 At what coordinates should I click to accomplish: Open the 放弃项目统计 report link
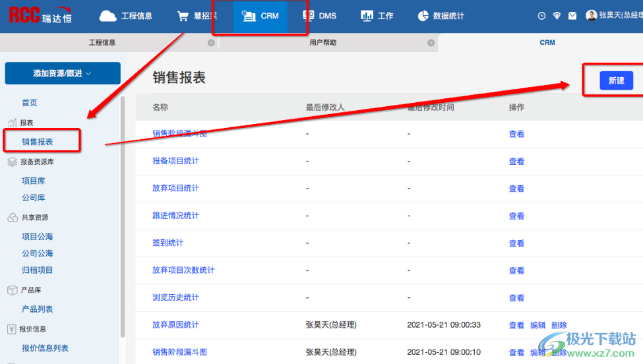[175, 188]
